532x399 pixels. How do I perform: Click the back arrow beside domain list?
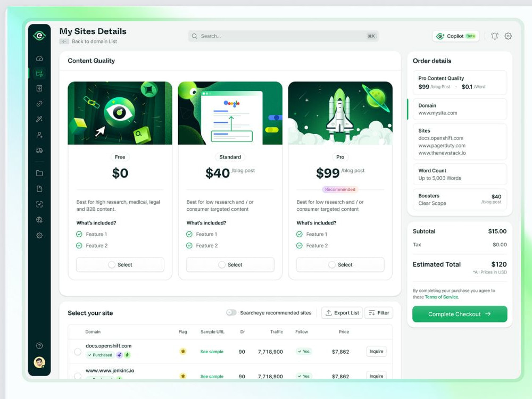(x=64, y=41)
